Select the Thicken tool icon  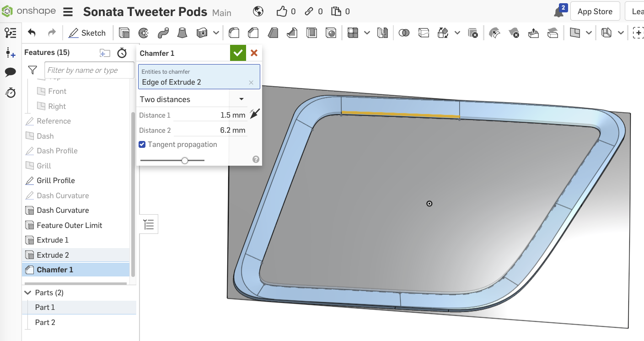[x=202, y=33]
